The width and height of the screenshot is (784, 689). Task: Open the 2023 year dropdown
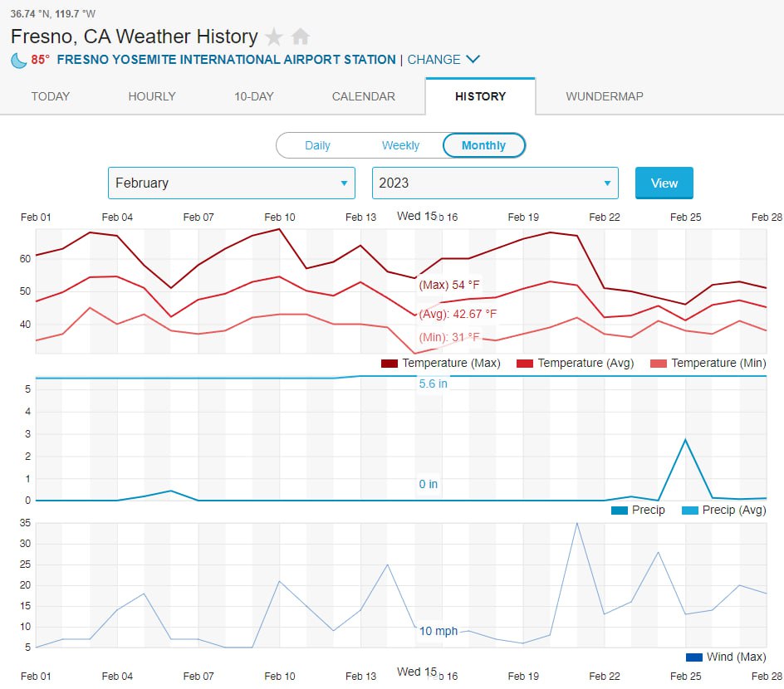click(495, 183)
